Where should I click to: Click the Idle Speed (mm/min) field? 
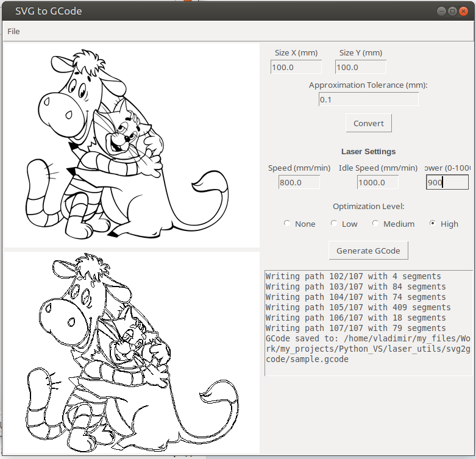tap(377, 182)
